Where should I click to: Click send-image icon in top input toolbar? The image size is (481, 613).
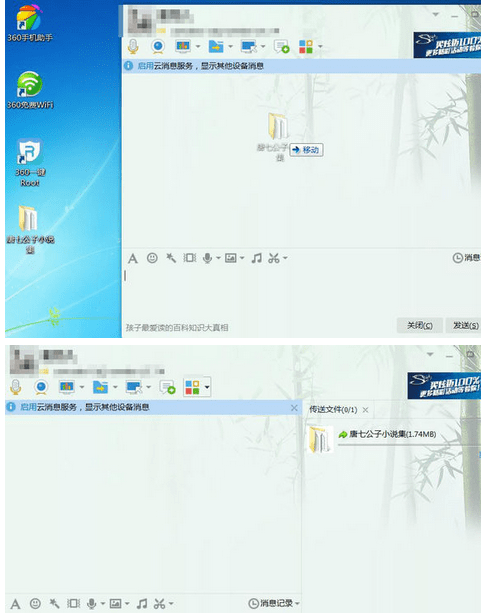click(231, 258)
